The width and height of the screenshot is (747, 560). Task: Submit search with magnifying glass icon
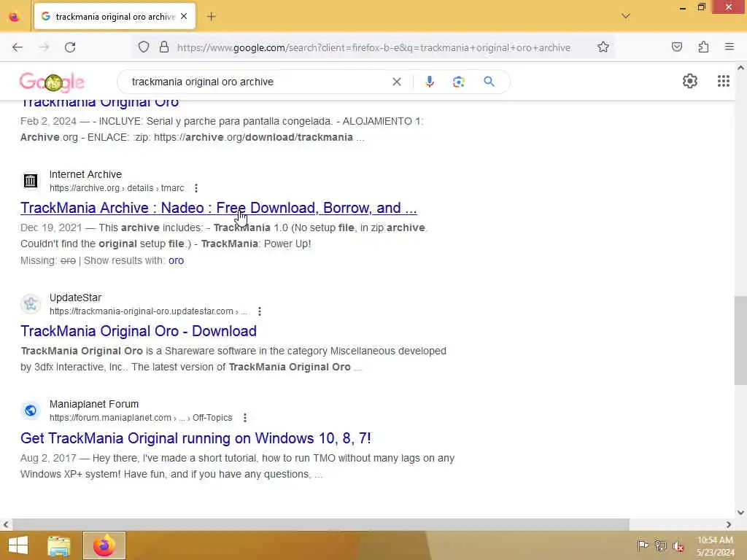[489, 82]
